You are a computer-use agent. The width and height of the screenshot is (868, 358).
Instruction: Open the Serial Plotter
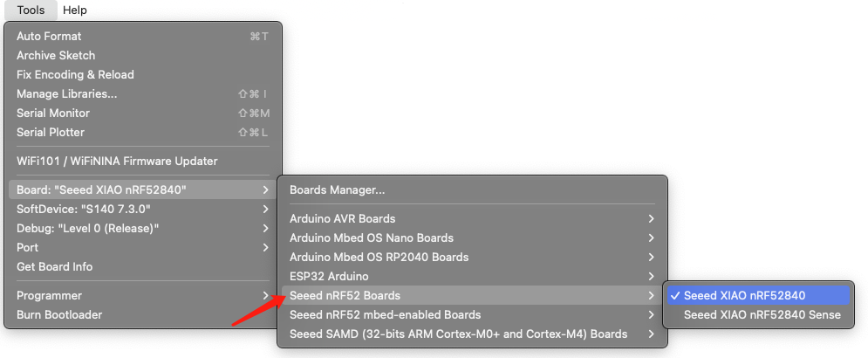coord(142,133)
